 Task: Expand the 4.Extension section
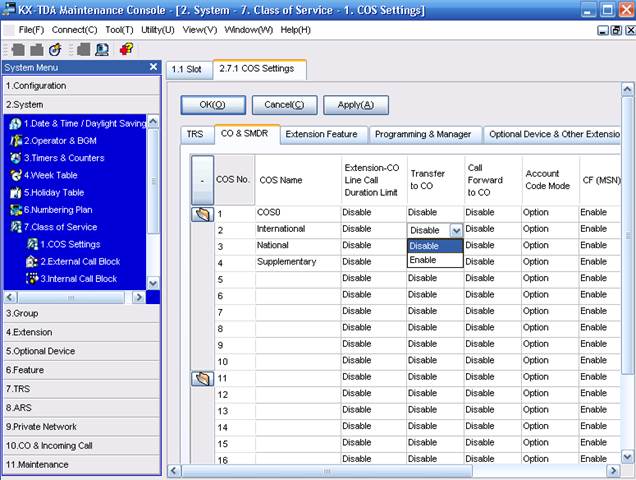(x=82, y=332)
